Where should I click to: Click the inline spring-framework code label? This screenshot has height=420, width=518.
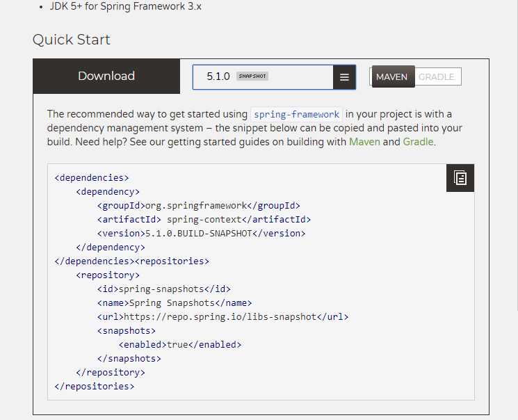296,114
